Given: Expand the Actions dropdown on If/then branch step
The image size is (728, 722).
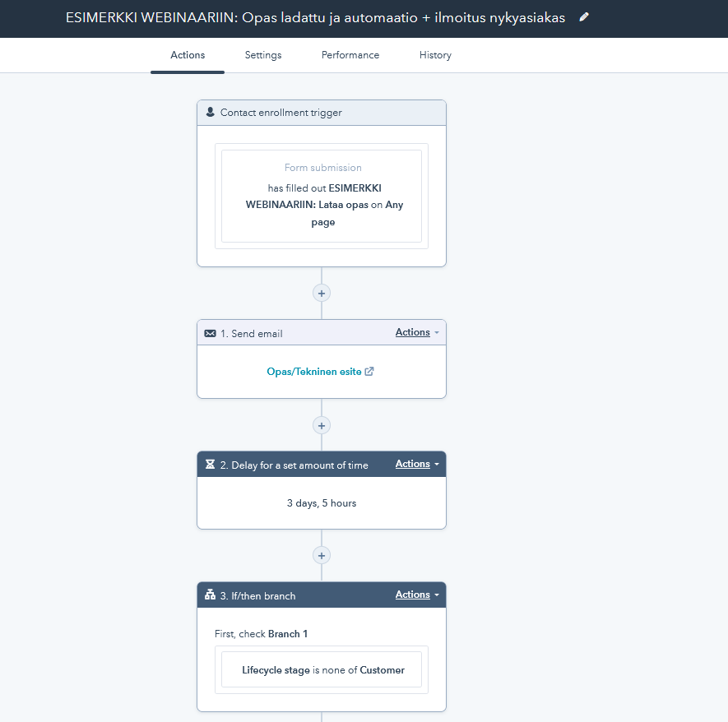Looking at the screenshot, I should 417,595.
